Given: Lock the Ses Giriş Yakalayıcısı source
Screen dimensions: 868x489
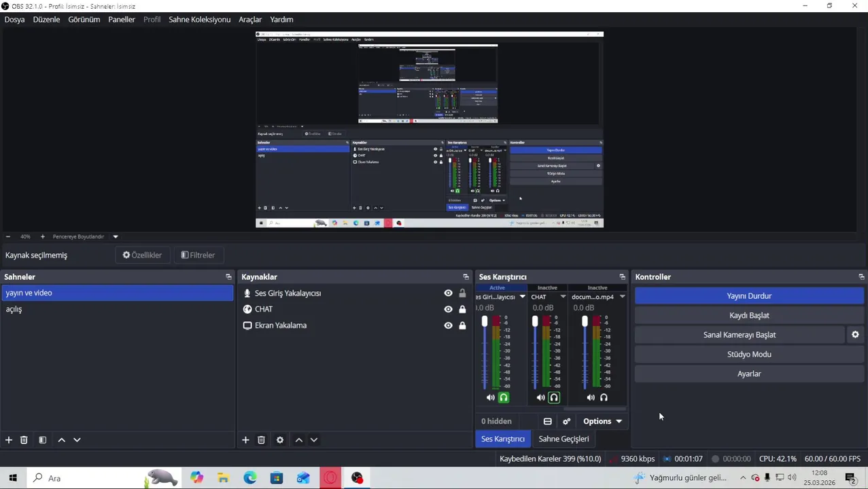Looking at the screenshot, I should [462, 293].
